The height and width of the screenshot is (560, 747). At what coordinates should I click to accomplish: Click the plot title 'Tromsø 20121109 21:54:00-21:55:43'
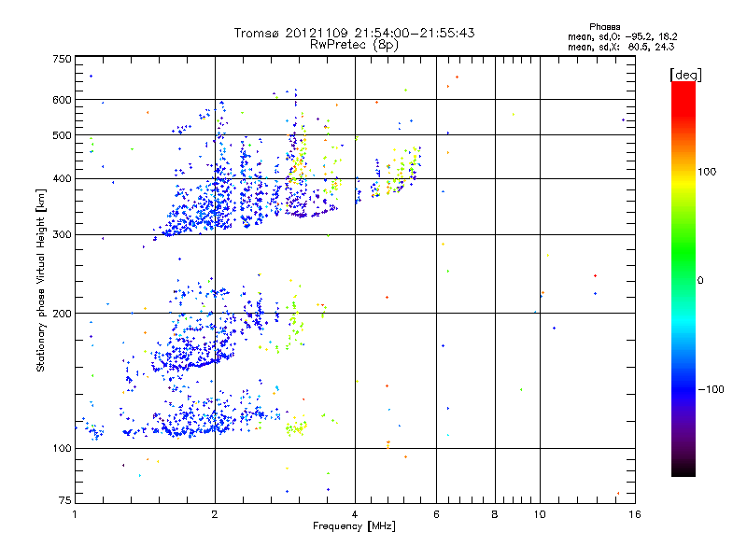coord(354,33)
